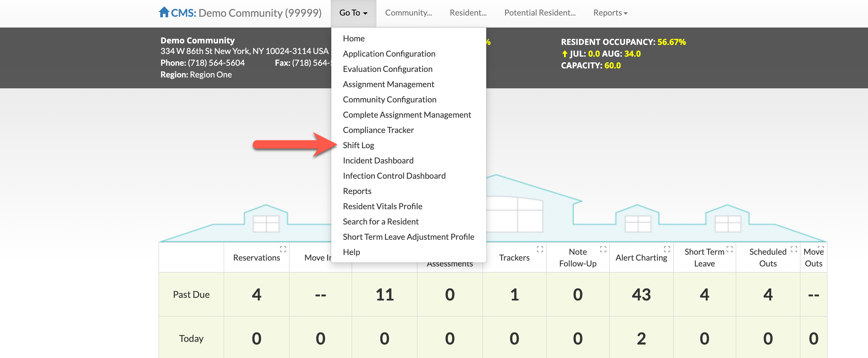Expand the Short Term Leave column icon
This screenshot has width=868, height=358.
(x=729, y=249)
